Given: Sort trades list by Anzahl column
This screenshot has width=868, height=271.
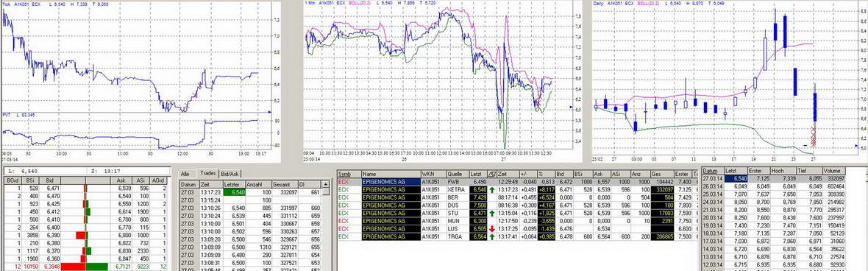Looking at the screenshot, I should tap(257, 184).
